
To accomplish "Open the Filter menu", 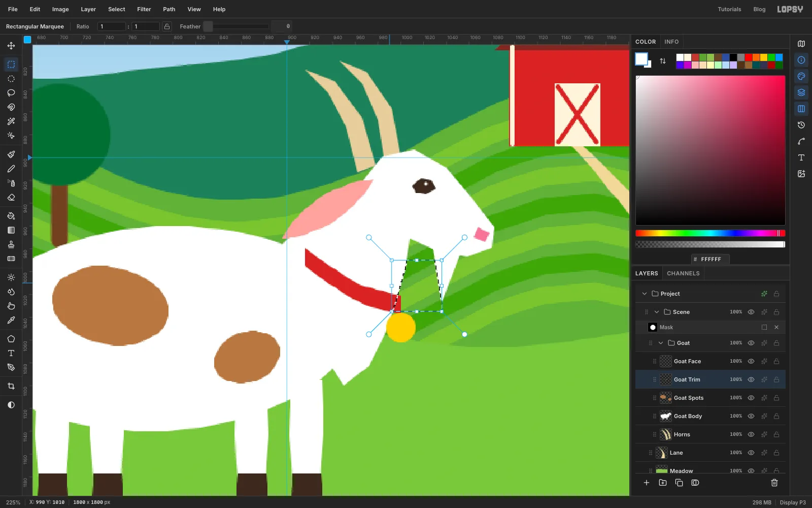I will 144,9.
